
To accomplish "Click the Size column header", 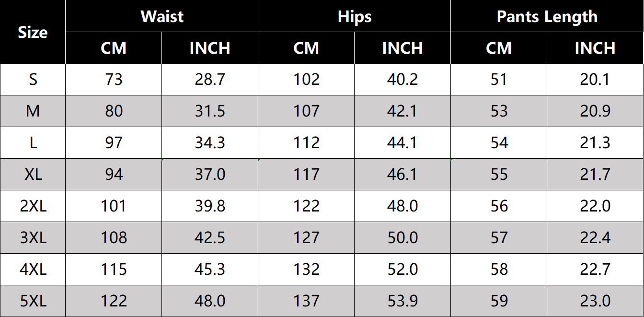I will [33, 32].
